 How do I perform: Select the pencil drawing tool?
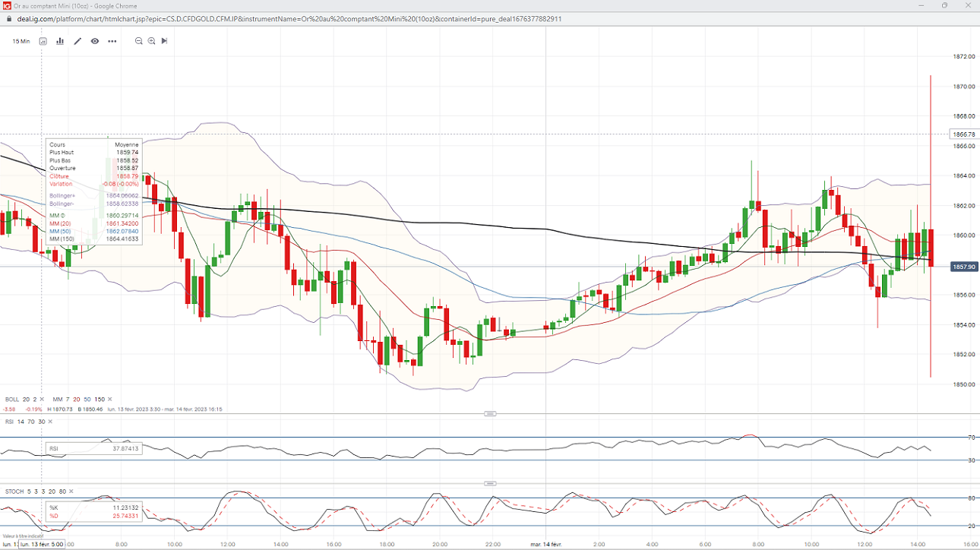77,41
